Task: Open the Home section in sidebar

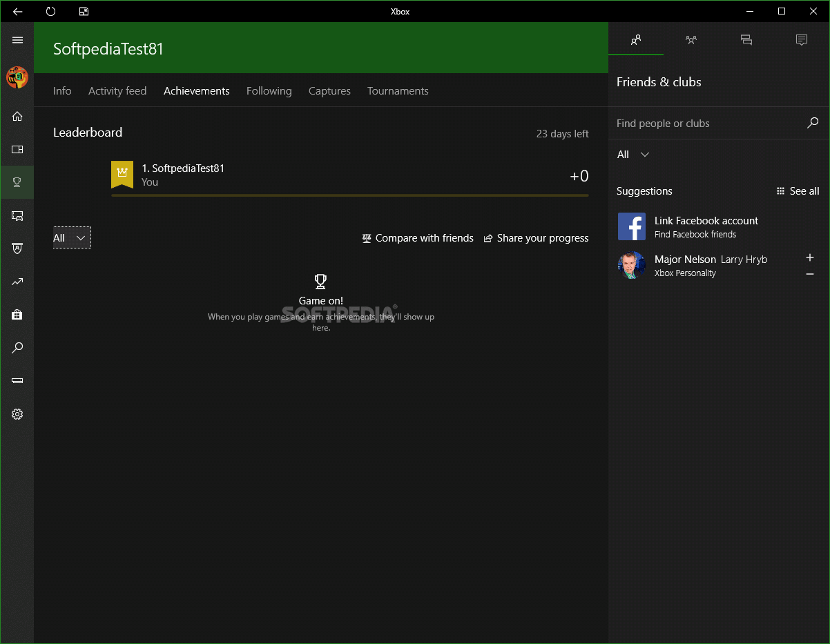Action: 17,116
